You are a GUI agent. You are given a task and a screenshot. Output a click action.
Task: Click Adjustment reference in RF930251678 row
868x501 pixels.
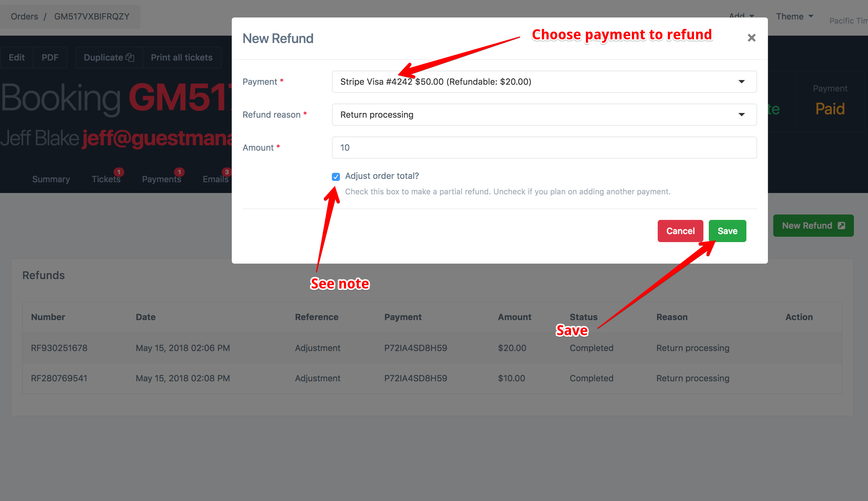pyautogui.click(x=318, y=348)
